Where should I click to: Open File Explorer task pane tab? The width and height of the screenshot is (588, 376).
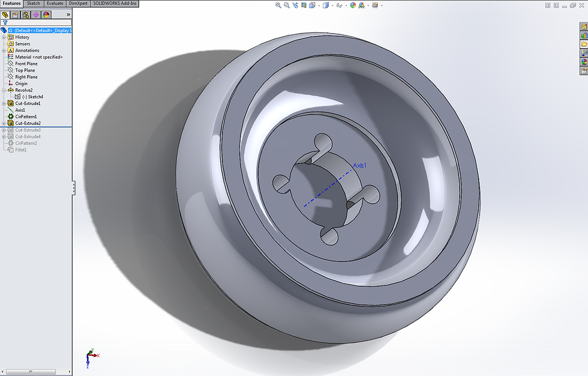(x=584, y=44)
